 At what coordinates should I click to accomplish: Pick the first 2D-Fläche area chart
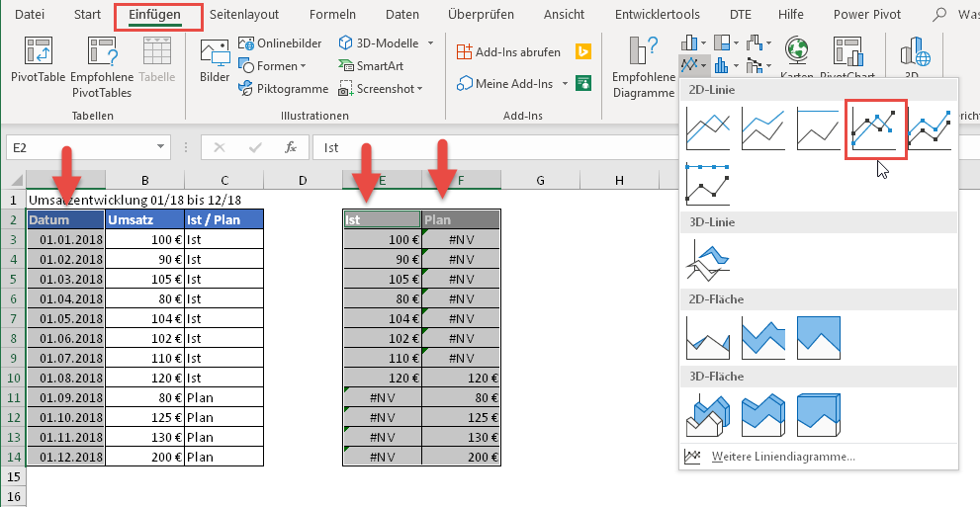706,338
